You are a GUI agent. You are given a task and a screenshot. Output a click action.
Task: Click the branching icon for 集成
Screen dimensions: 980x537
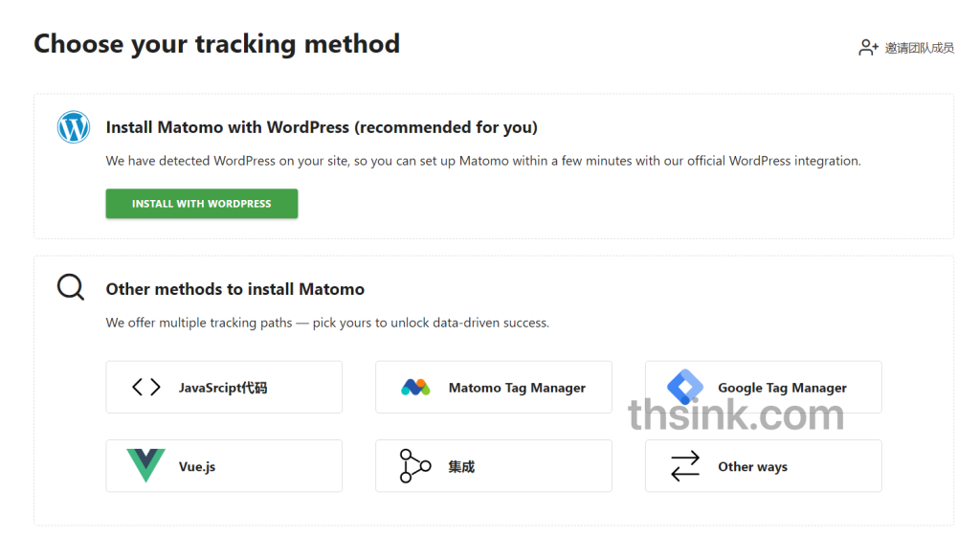[x=415, y=466]
